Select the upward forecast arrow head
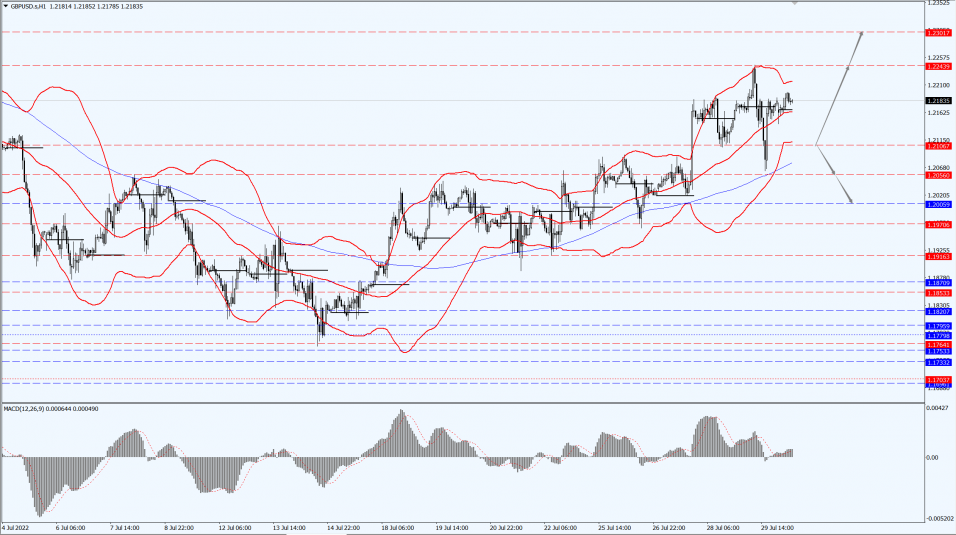Viewport: 956px width, 535px height. (x=860, y=35)
